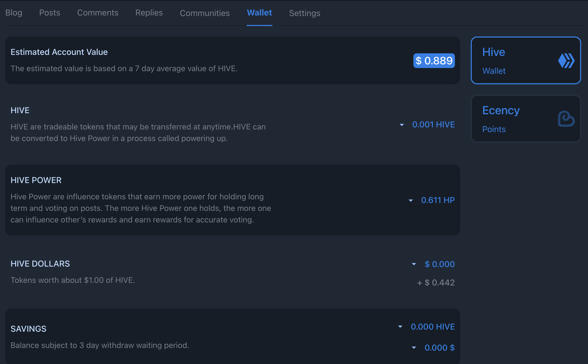Viewport: 588px width, 364px height.
Task: Click the Ecency Points logo icon
Action: [566, 119]
